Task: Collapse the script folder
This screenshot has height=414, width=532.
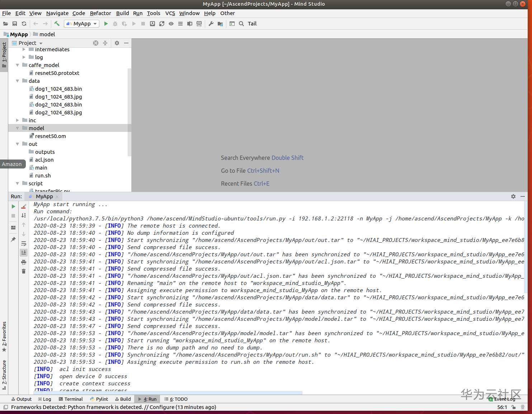Action: pyautogui.click(x=18, y=184)
